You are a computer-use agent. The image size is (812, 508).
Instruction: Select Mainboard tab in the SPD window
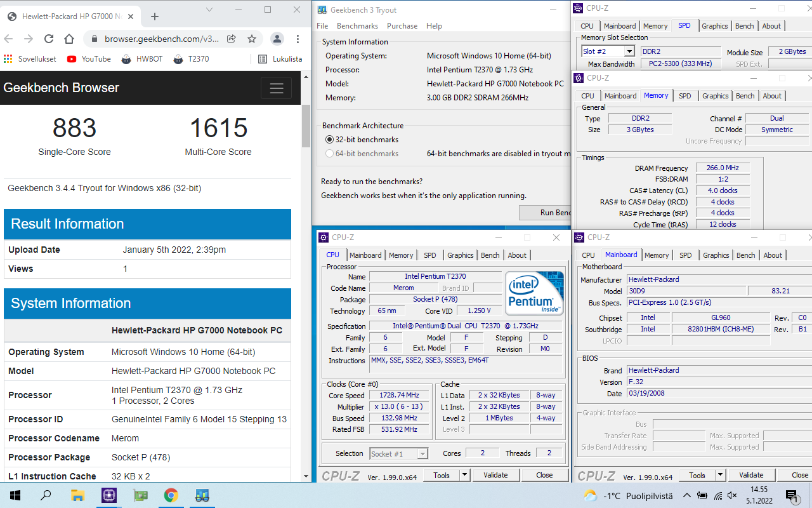619,26
